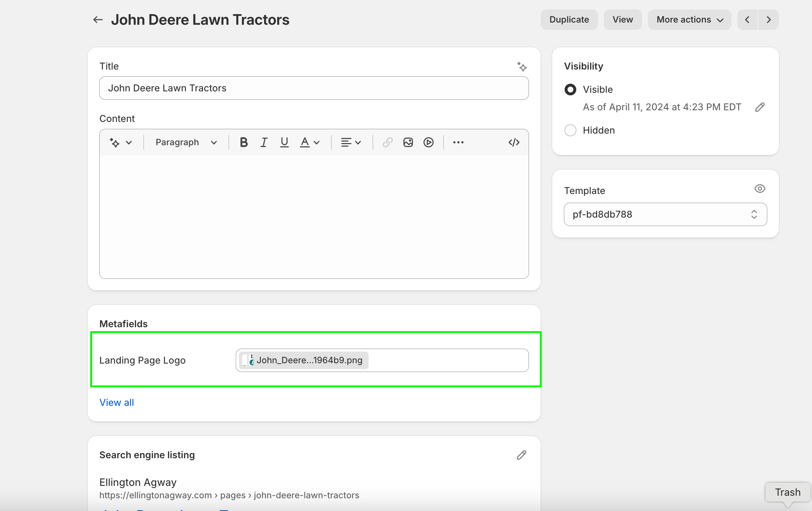Apply underline formatting
This screenshot has width=812, height=511.
[x=284, y=142]
